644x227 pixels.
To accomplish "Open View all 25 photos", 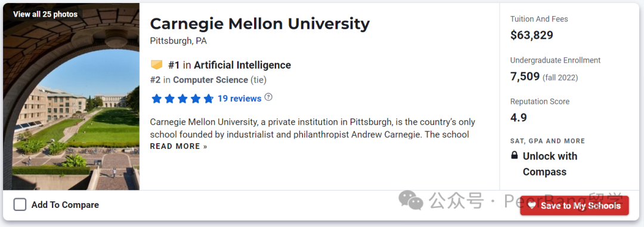I will click(x=45, y=14).
